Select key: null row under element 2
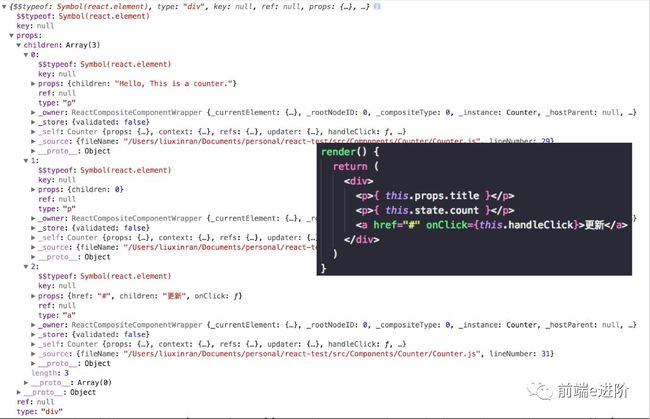Image resolution: width=650 pixels, height=419 pixels. pos(57,286)
